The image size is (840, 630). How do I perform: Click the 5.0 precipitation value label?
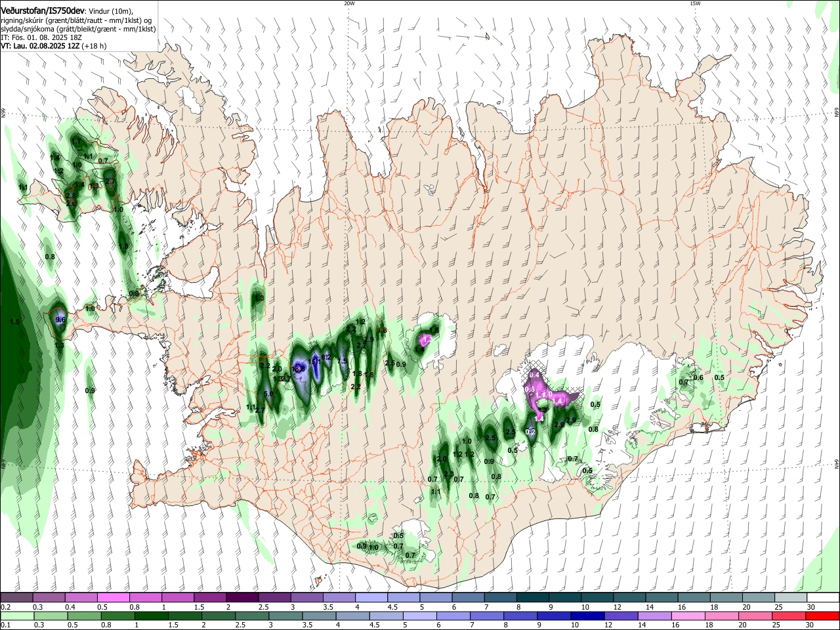[x=268, y=394]
